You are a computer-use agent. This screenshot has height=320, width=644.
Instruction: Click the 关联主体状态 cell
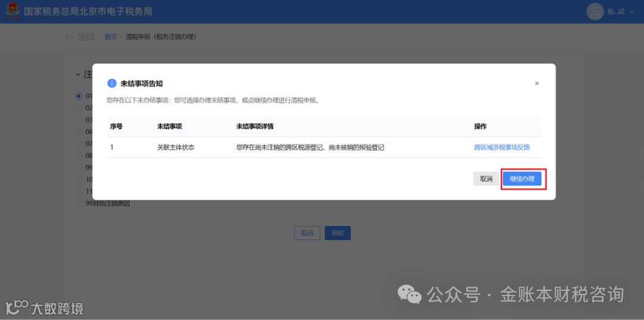175,147
